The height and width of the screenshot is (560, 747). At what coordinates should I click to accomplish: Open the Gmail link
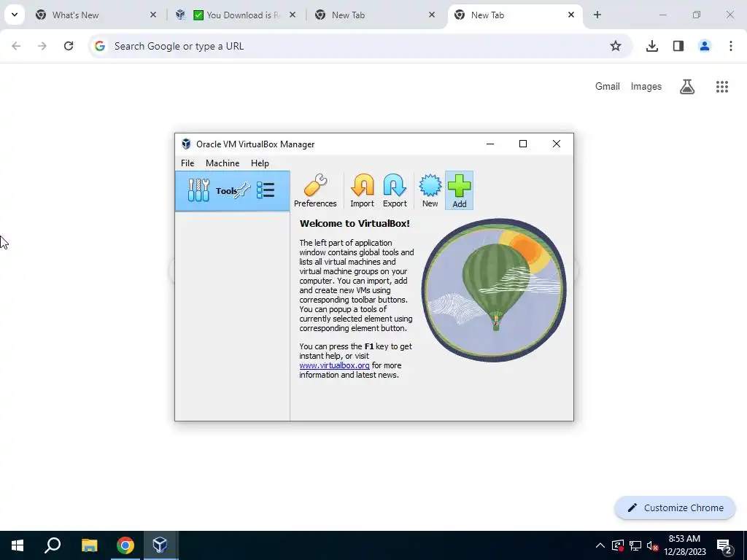[x=608, y=86]
